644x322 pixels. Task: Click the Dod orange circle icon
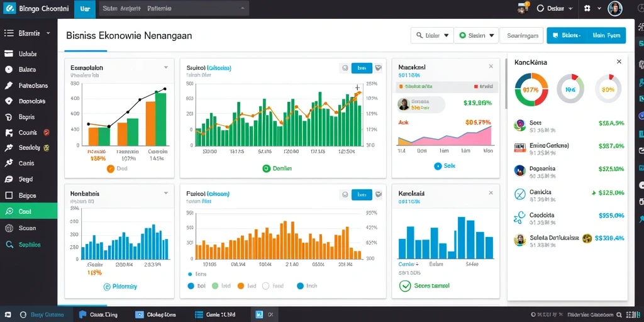(x=110, y=169)
